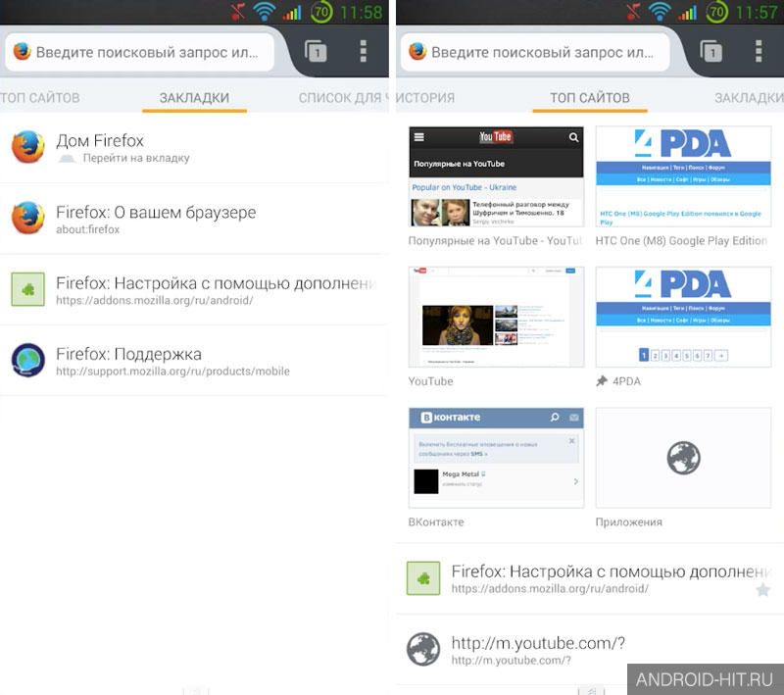Tap Перейти на вкладку text
This screenshot has width=784, height=695.
click(136, 158)
